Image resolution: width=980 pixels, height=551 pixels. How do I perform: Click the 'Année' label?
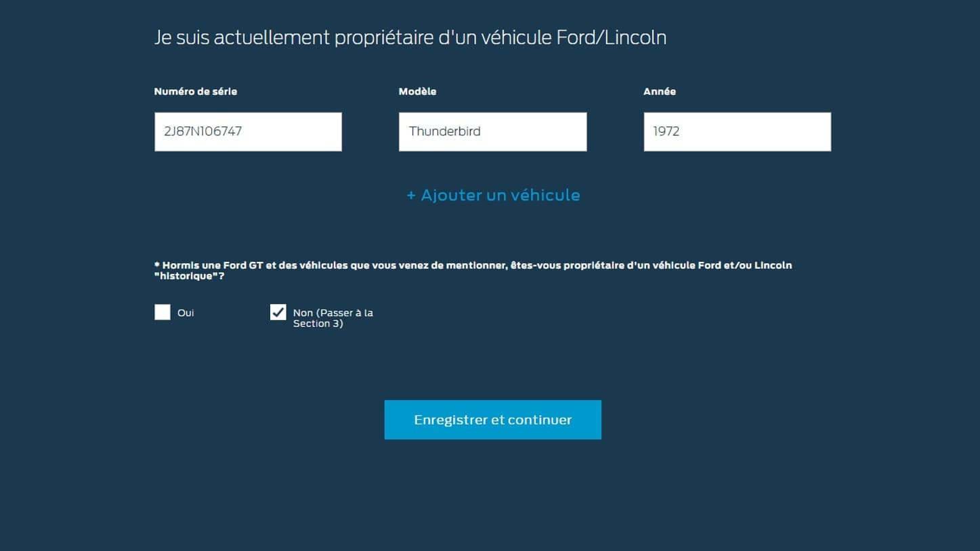[660, 91]
